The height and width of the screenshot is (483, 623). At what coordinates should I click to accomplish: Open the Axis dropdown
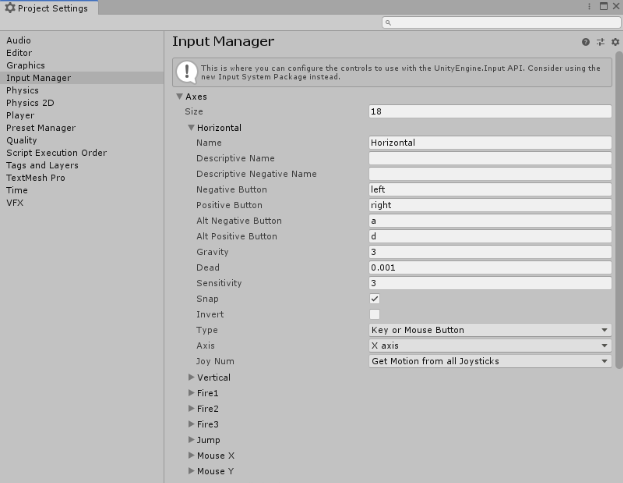490,346
